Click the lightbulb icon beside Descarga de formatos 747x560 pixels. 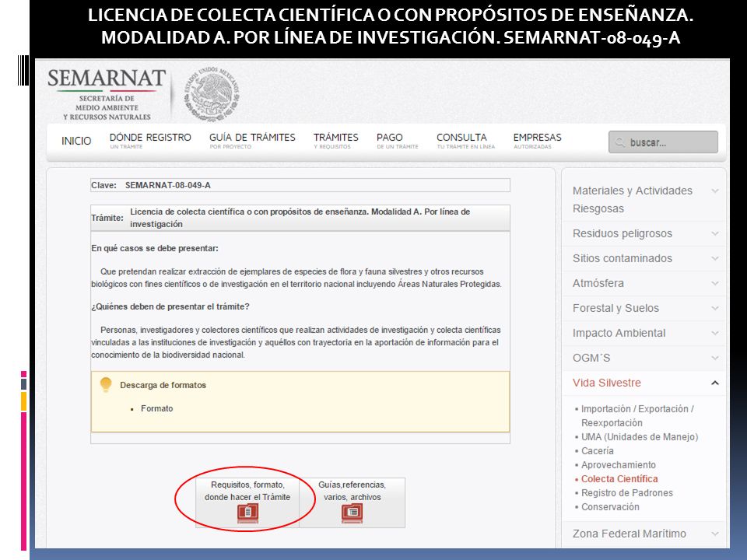coord(106,385)
